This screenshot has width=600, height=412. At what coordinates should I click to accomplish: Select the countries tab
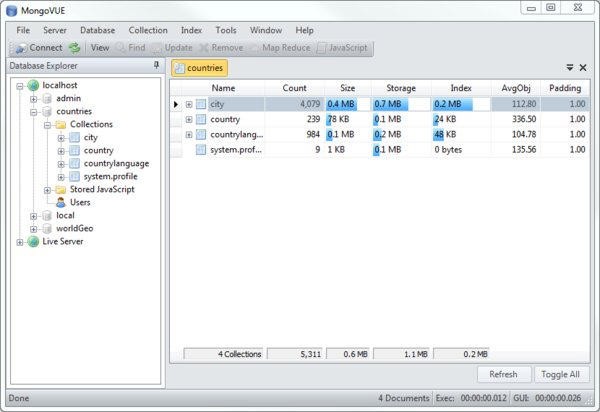199,68
